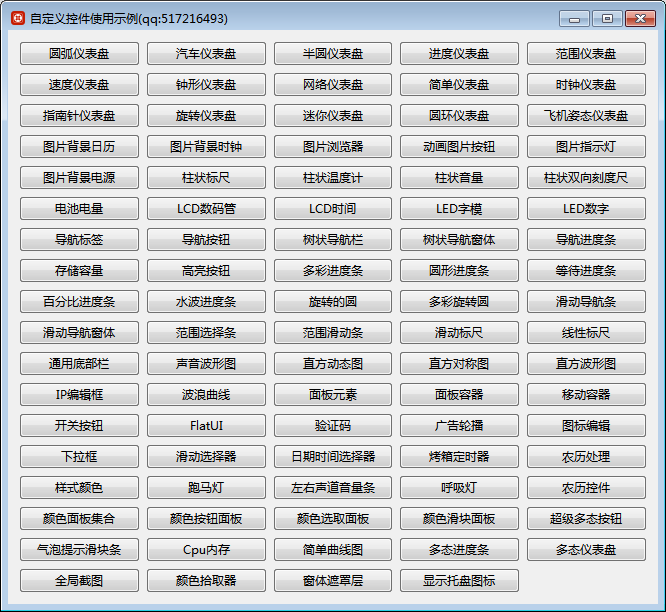Viewport: 666px width, 612px height.
Task: Show the LED数字 example
Action: (x=586, y=209)
